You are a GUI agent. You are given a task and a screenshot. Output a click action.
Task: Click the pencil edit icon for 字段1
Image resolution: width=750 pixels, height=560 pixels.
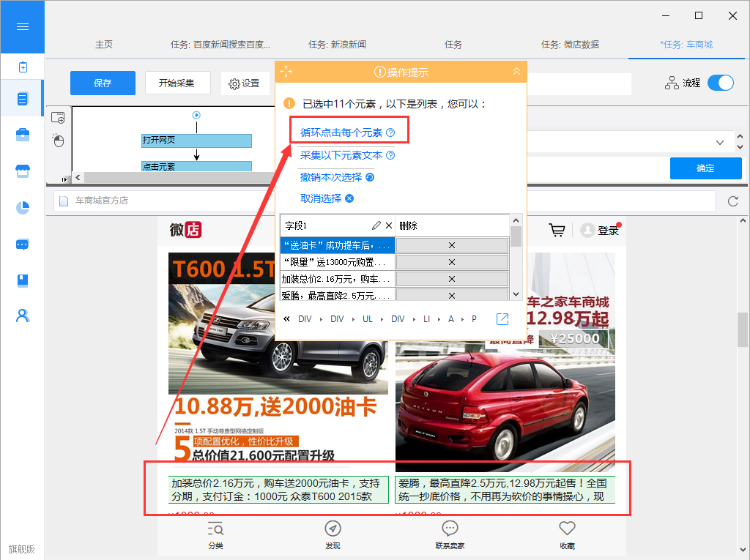pyautogui.click(x=376, y=225)
